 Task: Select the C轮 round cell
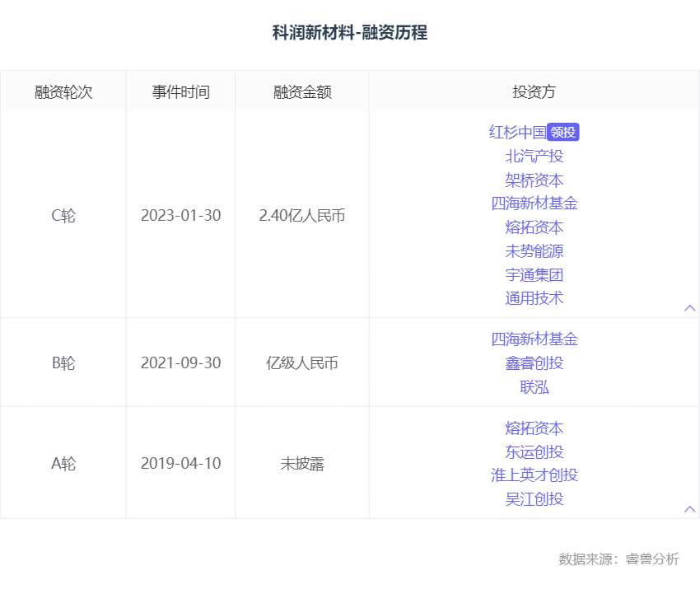[x=63, y=215]
